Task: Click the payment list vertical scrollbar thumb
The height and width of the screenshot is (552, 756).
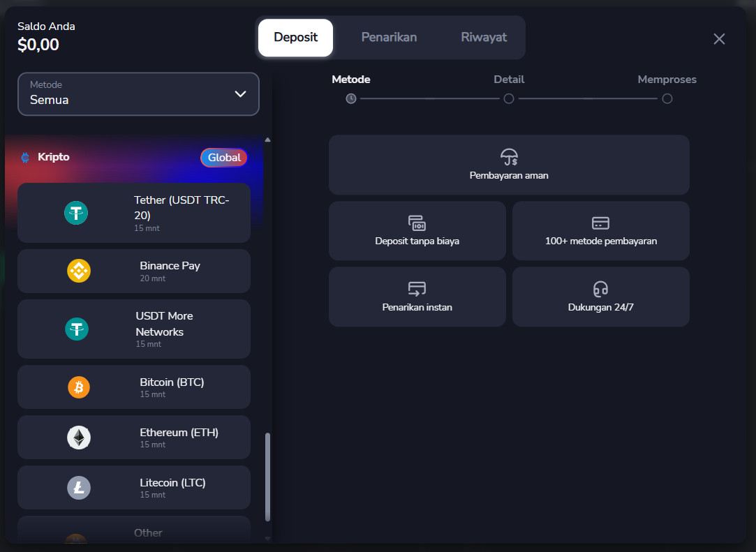Action: 268,477
